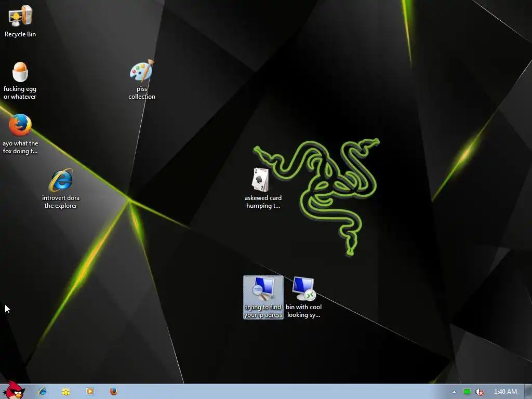Select 'bin with cool looking sy...' icon
The image size is (532, 399).
pos(303,297)
